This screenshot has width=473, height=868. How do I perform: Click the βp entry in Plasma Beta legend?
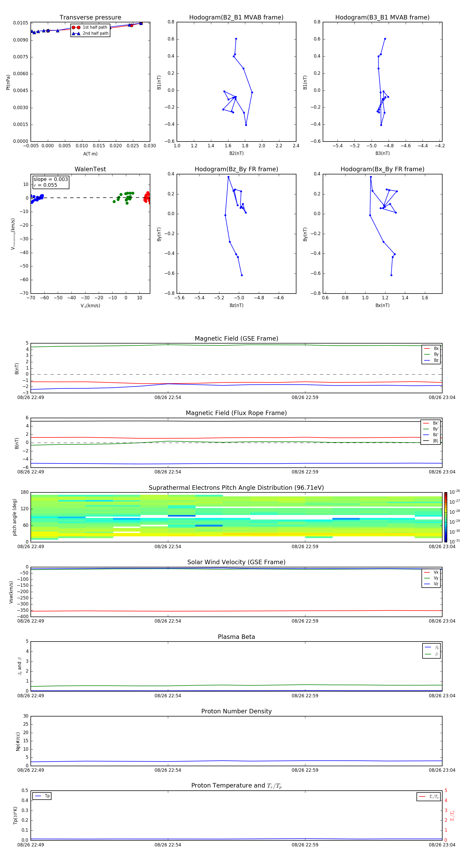431,647
